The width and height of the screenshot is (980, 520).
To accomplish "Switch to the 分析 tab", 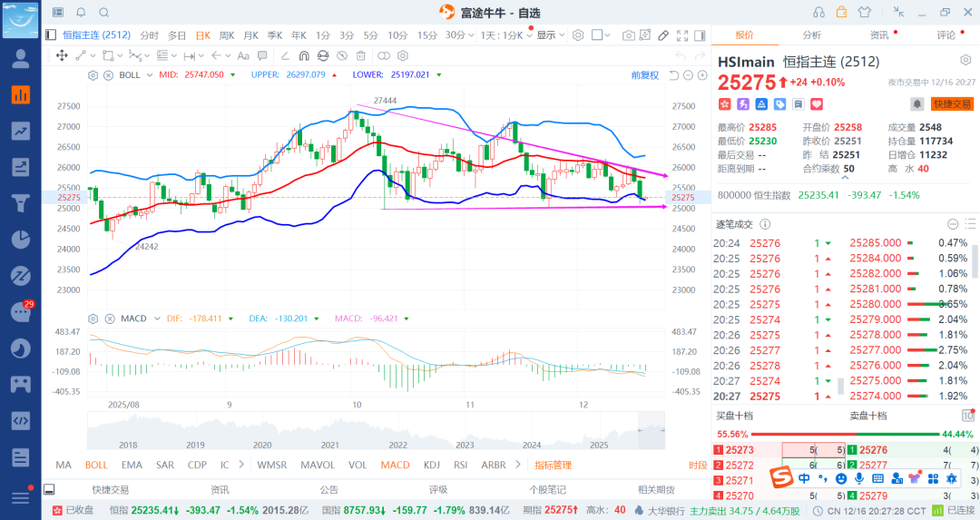I will (811, 35).
